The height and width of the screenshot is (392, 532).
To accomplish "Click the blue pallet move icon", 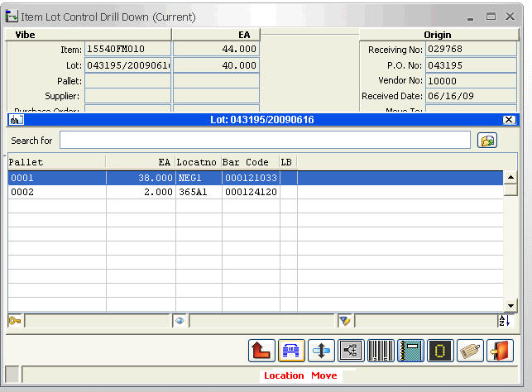I will click(x=291, y=351).
